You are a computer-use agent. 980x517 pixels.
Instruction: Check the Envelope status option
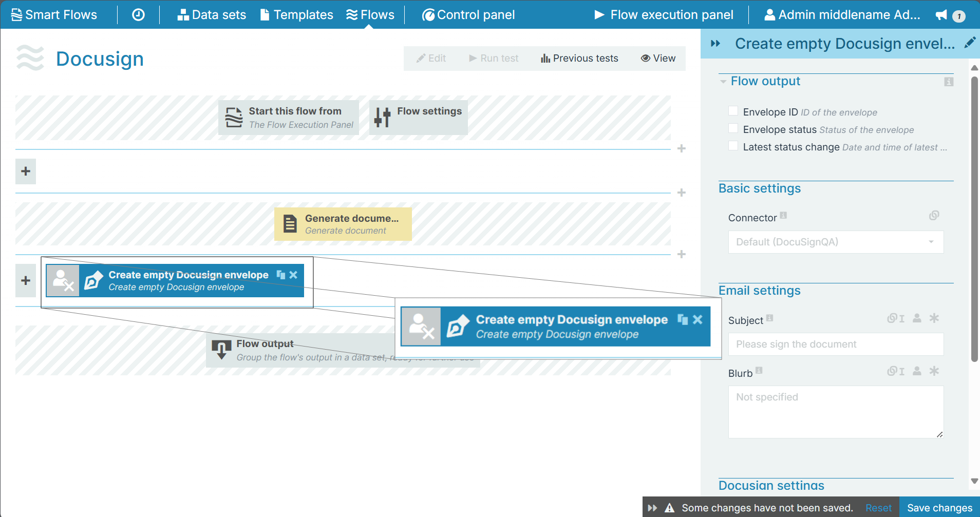(733, 128)
